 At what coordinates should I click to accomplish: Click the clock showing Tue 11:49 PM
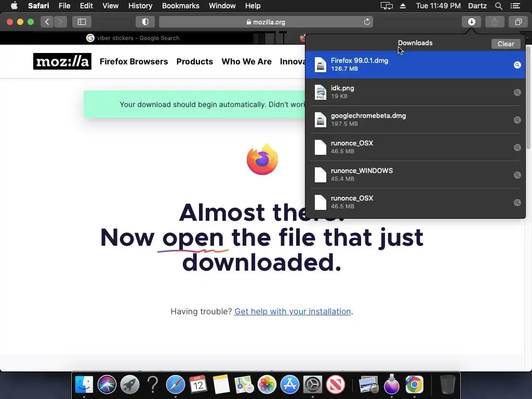pos(438,6)
